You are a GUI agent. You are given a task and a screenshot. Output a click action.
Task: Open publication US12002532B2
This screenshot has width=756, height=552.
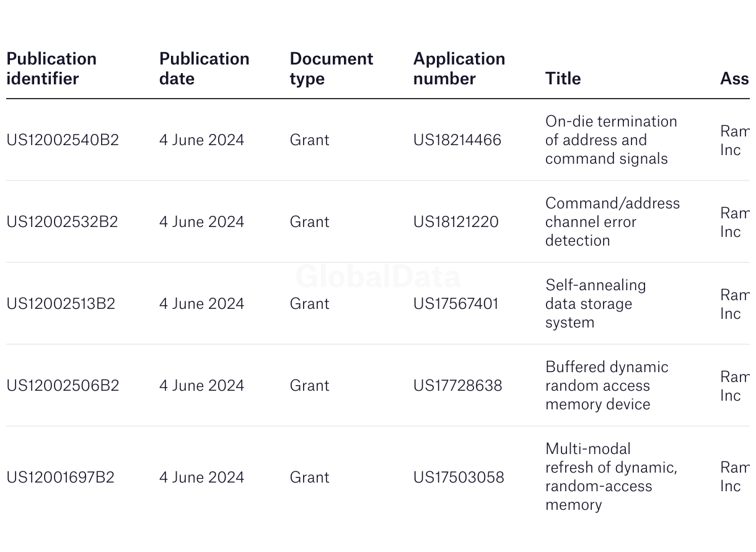(62, 221)
